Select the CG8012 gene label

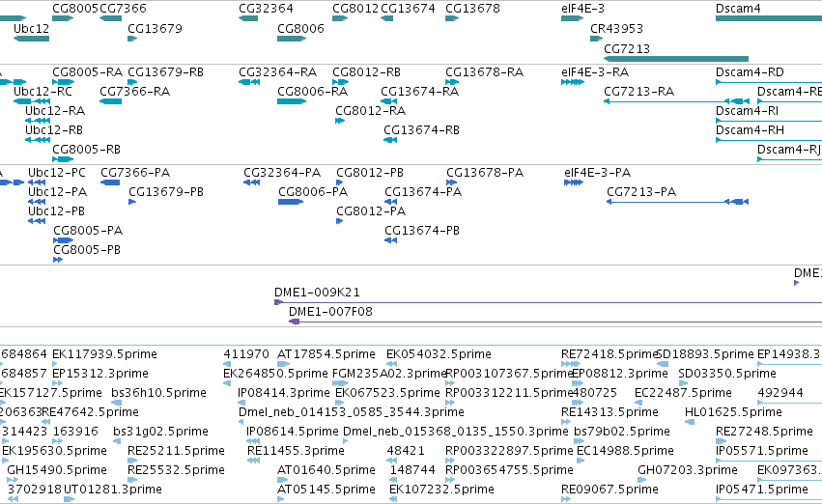pyautogui.click(x=355, y=9)
